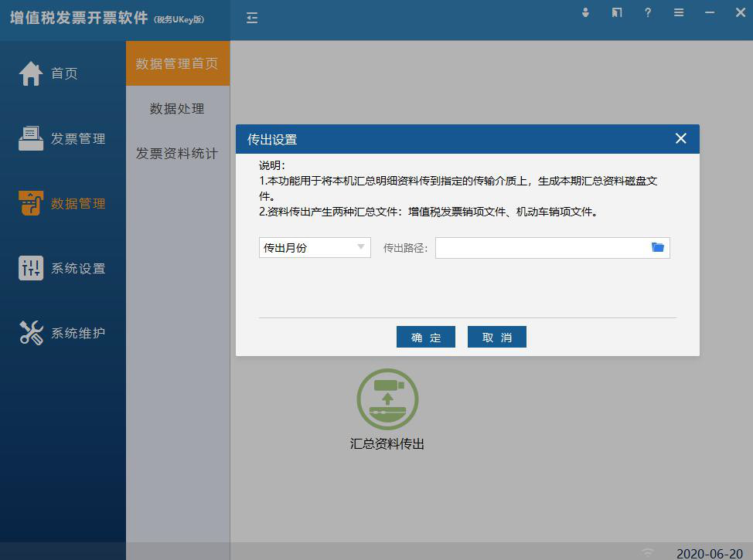Cancel with the 取消 button
Screen dimensions: 753x560
point(497,337)
